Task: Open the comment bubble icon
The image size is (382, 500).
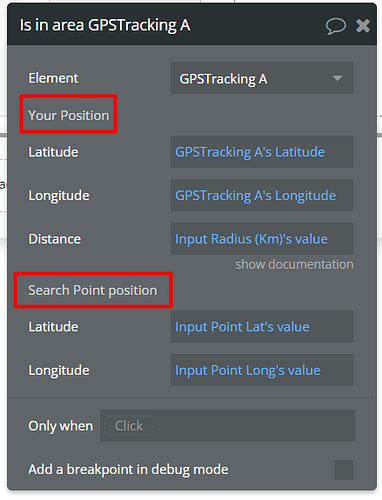Action: pyautogui.click(x=336, y=26)
